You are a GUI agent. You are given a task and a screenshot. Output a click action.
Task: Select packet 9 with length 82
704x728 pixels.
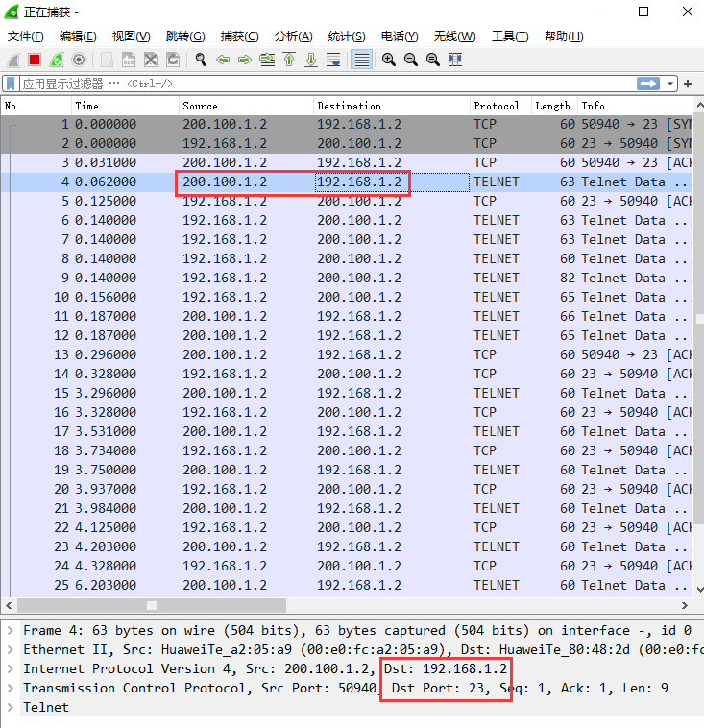[347, 278]
